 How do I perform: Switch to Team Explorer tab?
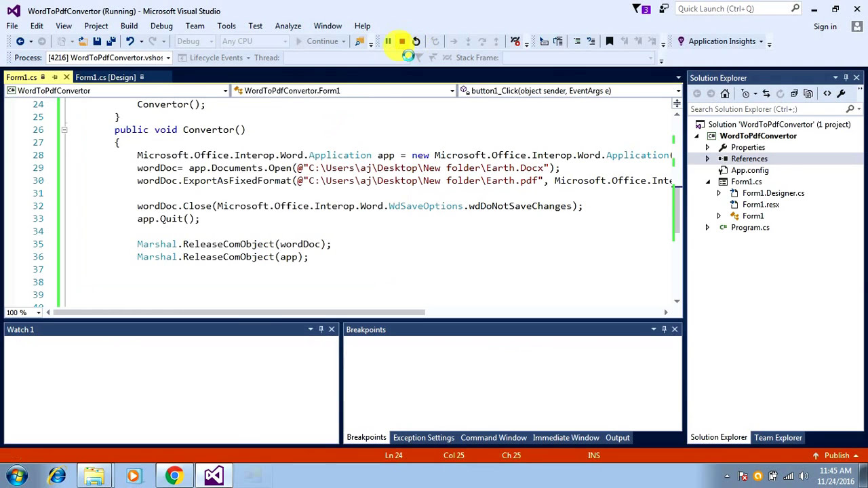coord(778,438)
